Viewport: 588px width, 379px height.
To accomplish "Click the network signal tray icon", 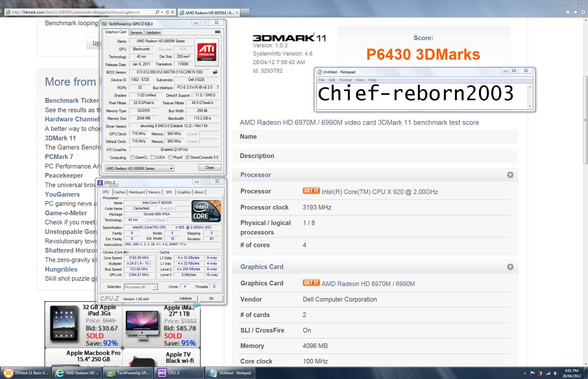I will 548,373.
